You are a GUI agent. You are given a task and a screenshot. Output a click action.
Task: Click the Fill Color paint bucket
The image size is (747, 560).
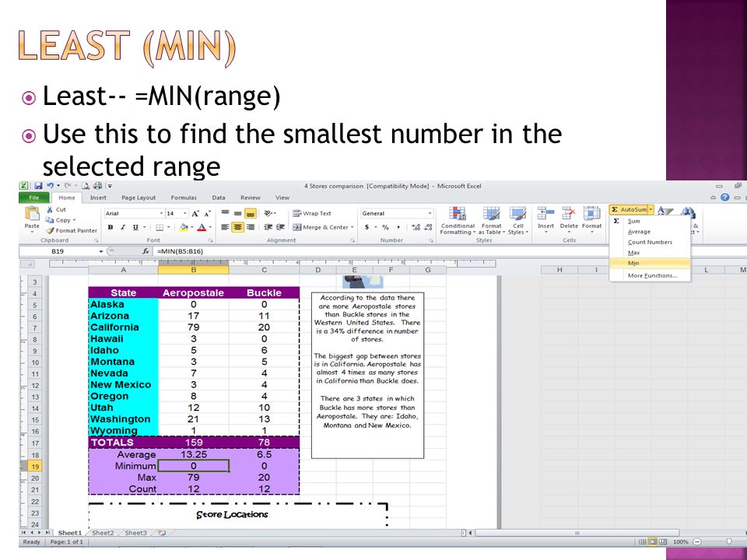pyautogui.click(x=184, y=228)
